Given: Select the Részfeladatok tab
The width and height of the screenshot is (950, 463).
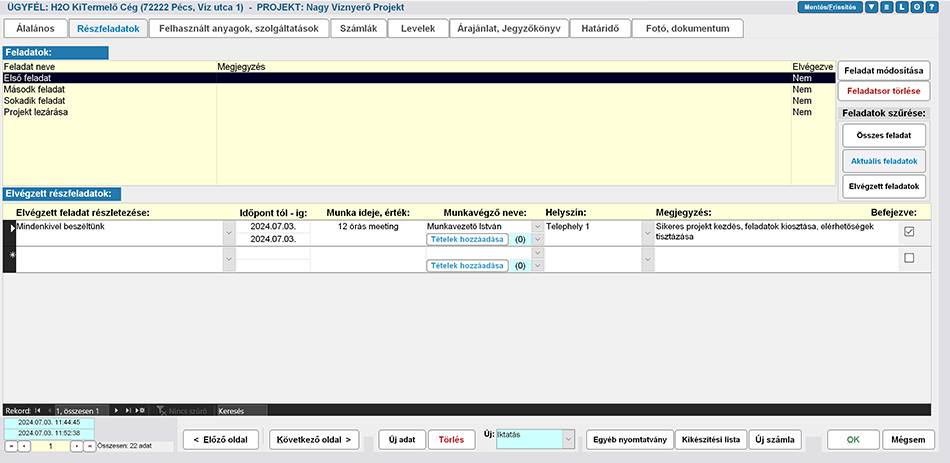Looking at the screenshot, I should click(x=108, y=28).
